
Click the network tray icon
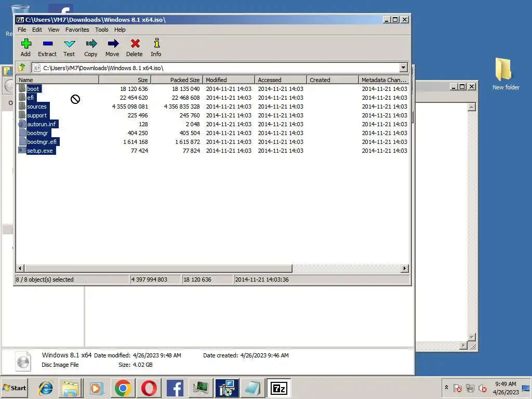coord(470,388)
